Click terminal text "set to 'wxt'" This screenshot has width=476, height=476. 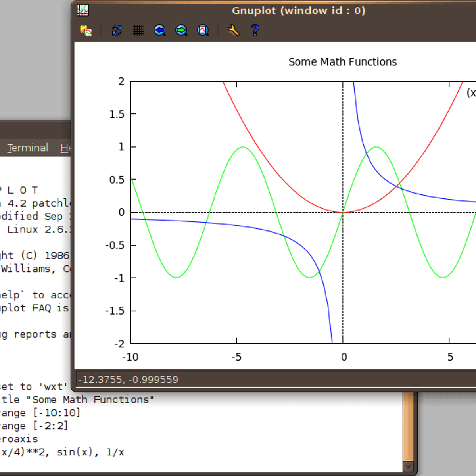pos(34,386)
